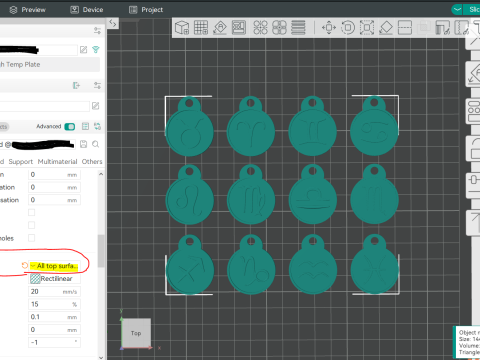Select the Rotate tool
This screenshot has width=480, height=360.
[x=348, y=28]
